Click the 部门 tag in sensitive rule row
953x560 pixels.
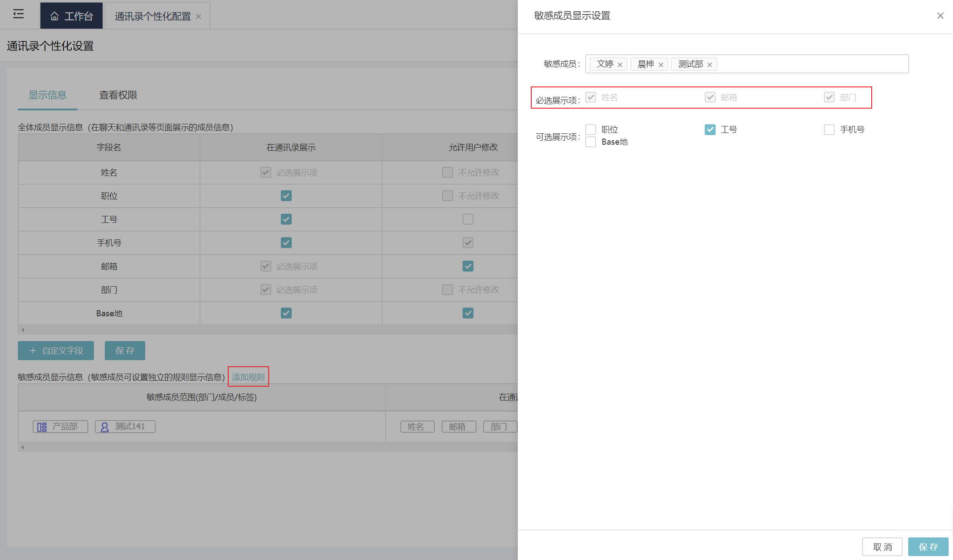click(500, 427)
